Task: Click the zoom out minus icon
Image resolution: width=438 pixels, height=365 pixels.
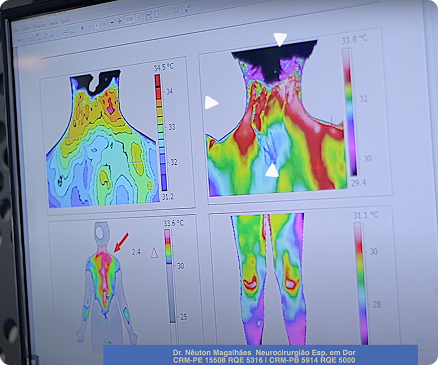Action: (x=112, y=23)
